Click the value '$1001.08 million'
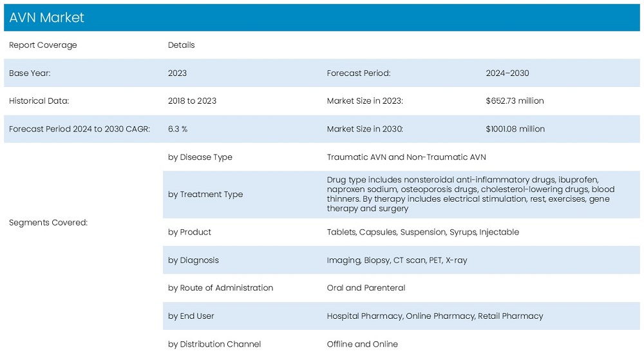The height and width of the screenshot is (362, 644). (x=515, y=129)
